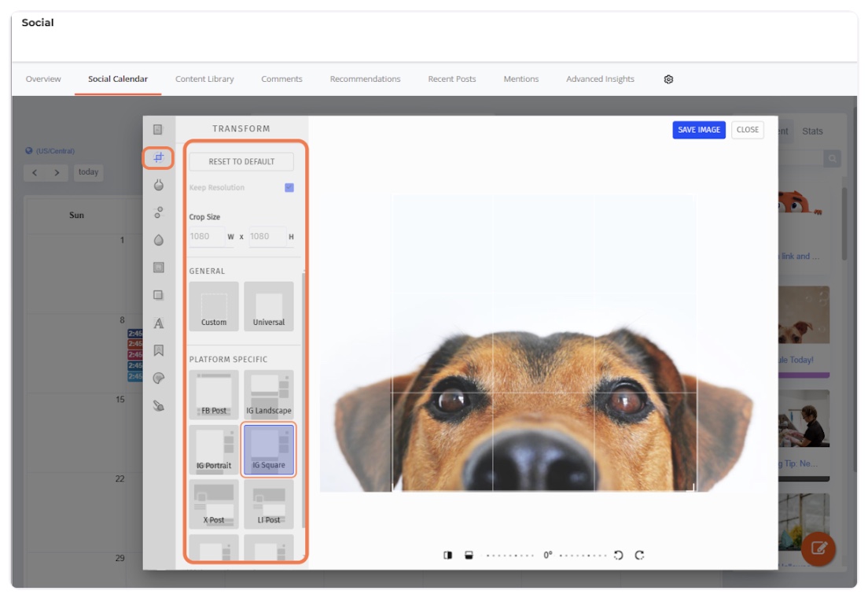Flip the image horizontally

tap(447, 555)
